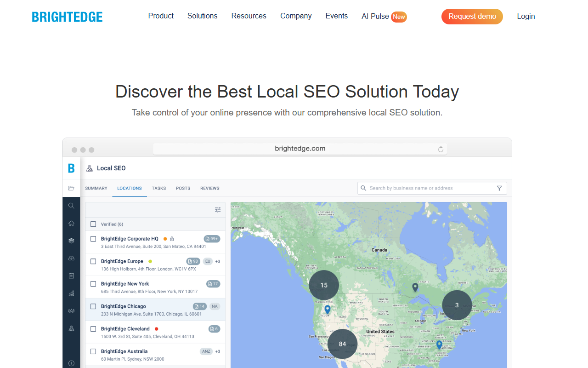The width and height of the screenshot is (588, 368).
Task: Select the BrightEdge Cleveland checkbox
Action: 93,329
